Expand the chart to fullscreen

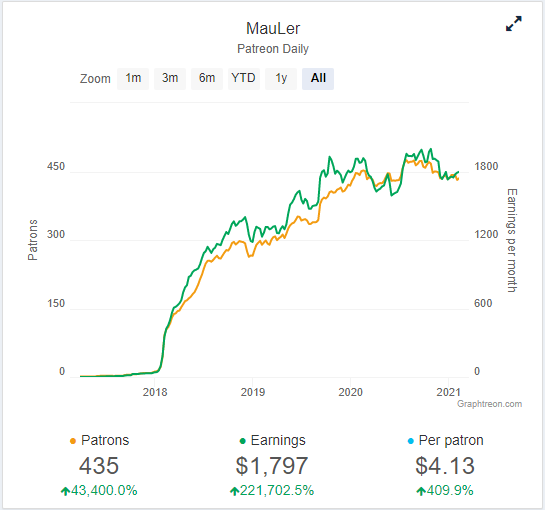point(513,24)
